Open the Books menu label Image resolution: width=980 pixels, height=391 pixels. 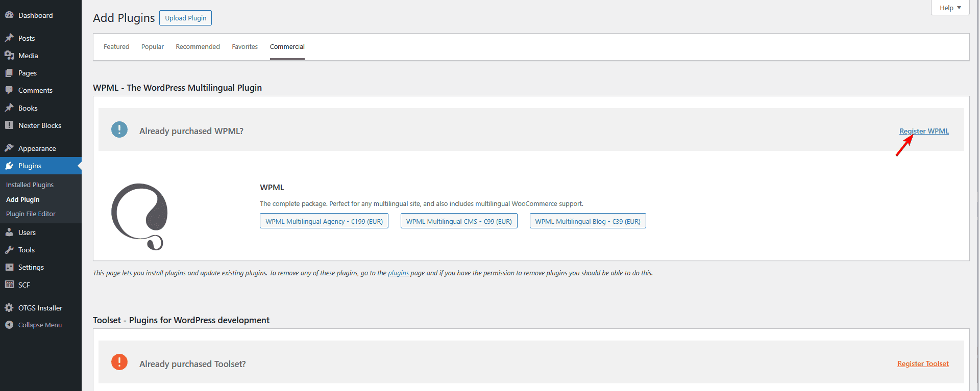(x=28, y=108)
